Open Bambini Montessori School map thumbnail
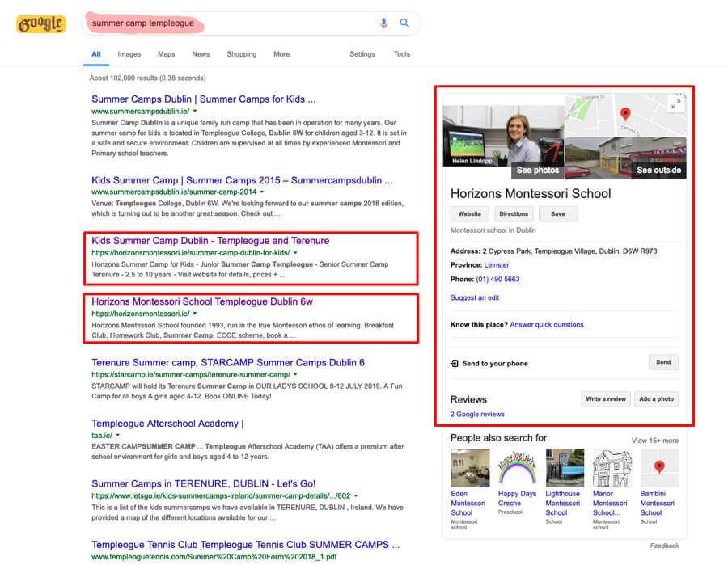 659,467
